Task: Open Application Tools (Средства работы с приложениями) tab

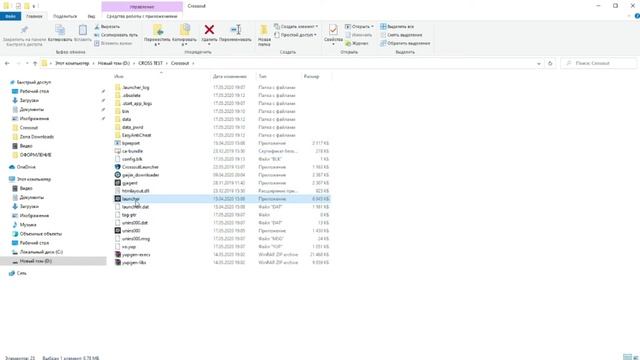Action: tap(142, 16)
